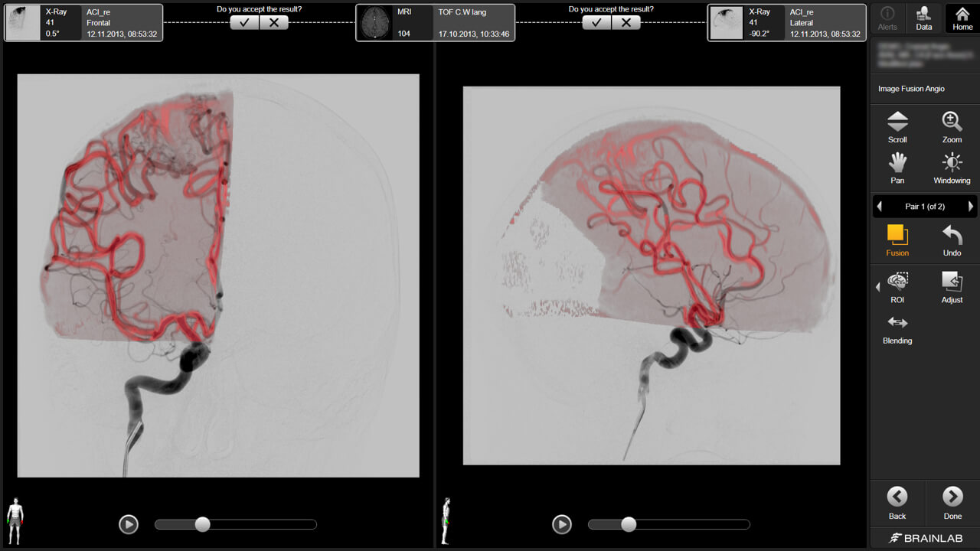The height and width of the screenshot is (551, 980).
Task: Accept the frontal fusion result checkmark
Action: 244,23
